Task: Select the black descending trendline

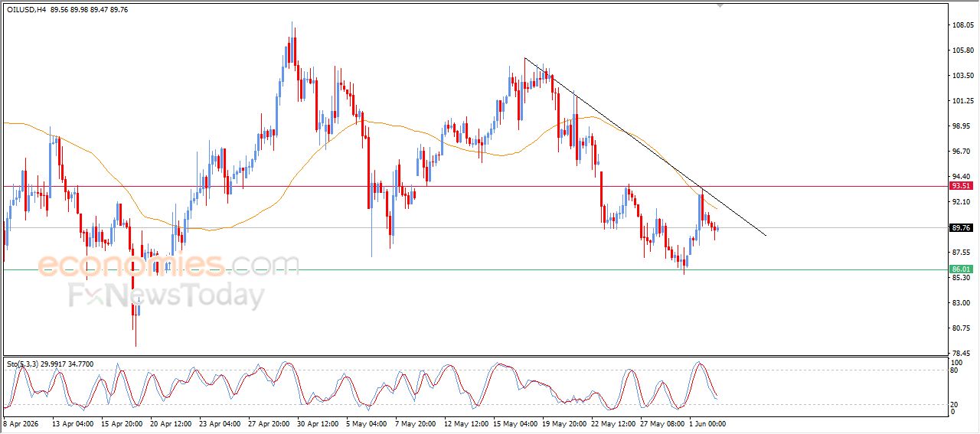Action: coord(645,146)
